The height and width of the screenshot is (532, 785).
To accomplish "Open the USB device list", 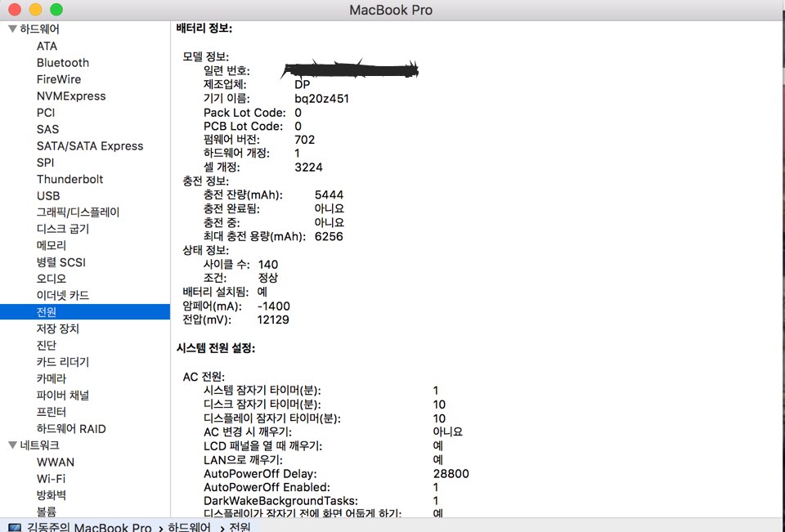I will (48, 196).
